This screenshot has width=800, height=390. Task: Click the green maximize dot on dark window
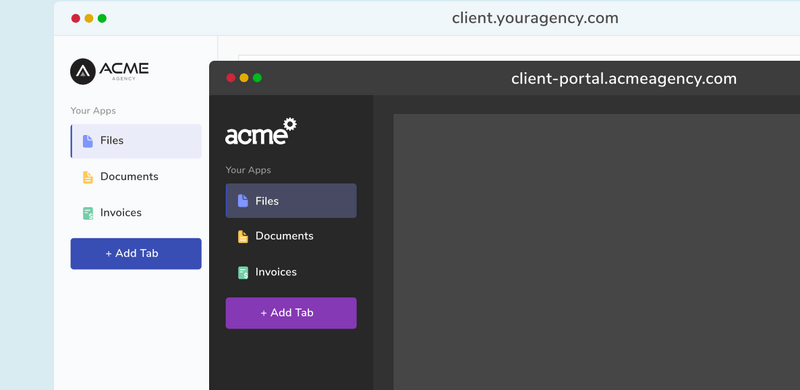(257, 78)
